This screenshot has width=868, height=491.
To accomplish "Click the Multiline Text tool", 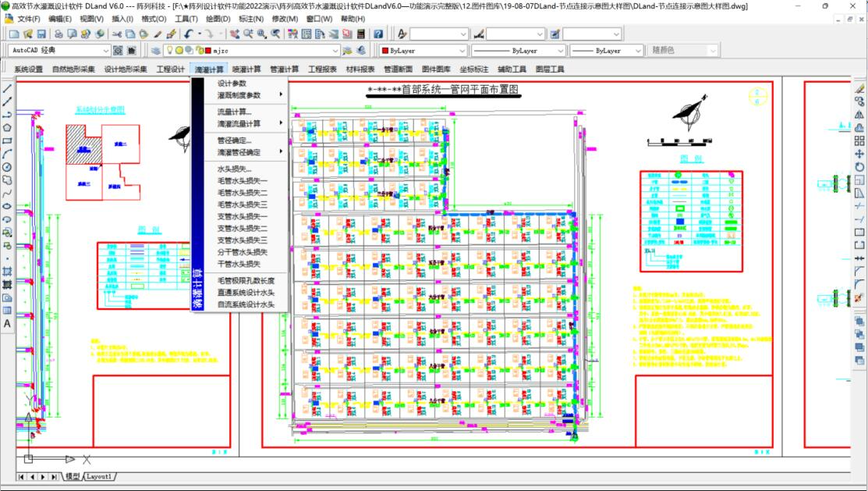I will 7,323.
